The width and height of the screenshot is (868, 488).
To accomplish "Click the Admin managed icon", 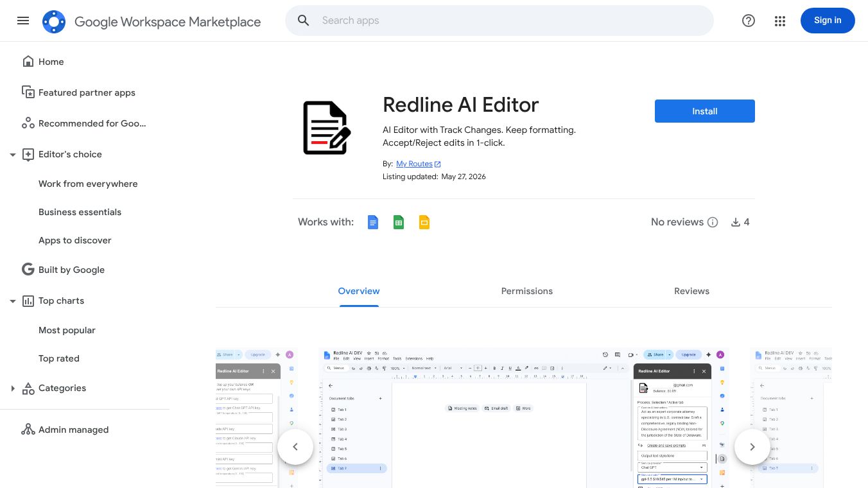I will pyautogui.click(x=28, y=430).
